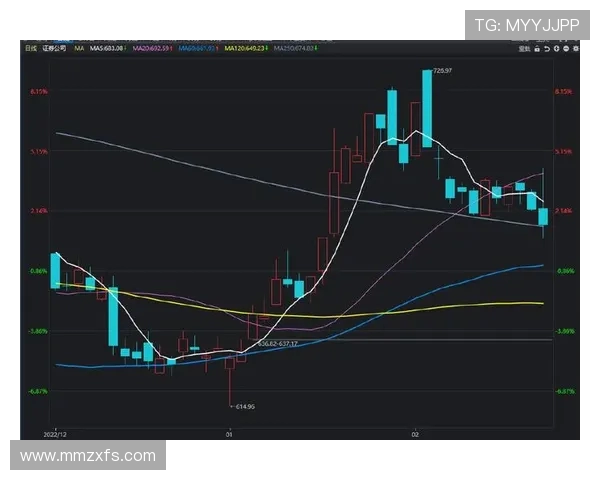Select the MA5 moving average value

108,48
